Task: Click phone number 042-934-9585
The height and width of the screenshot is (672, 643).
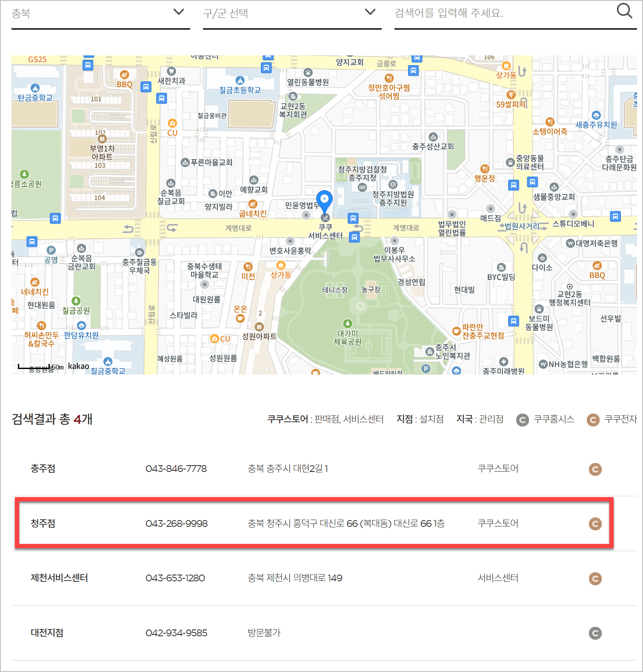Action: pyautogui.click(x=176, y=633)
